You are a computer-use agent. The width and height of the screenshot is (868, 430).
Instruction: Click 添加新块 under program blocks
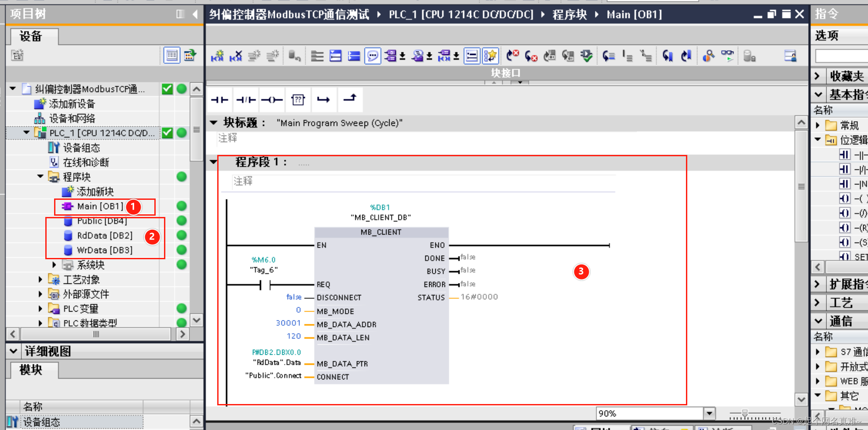pos(95,191)
